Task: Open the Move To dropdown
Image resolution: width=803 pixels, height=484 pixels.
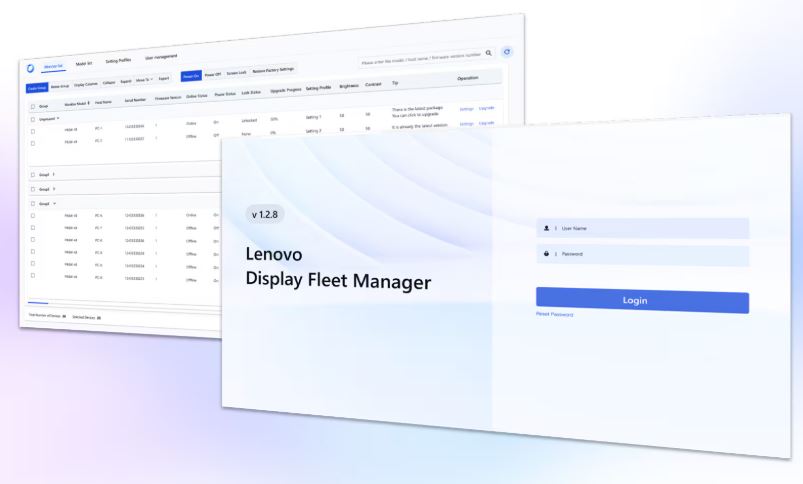Action: point(144,80)
